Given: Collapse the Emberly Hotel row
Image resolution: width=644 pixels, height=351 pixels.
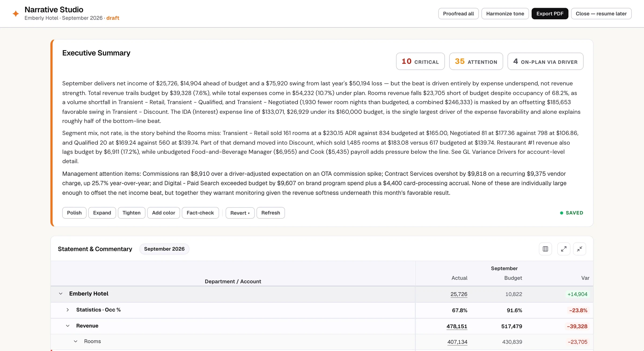Looking at the screenshot, I should 61,294.
